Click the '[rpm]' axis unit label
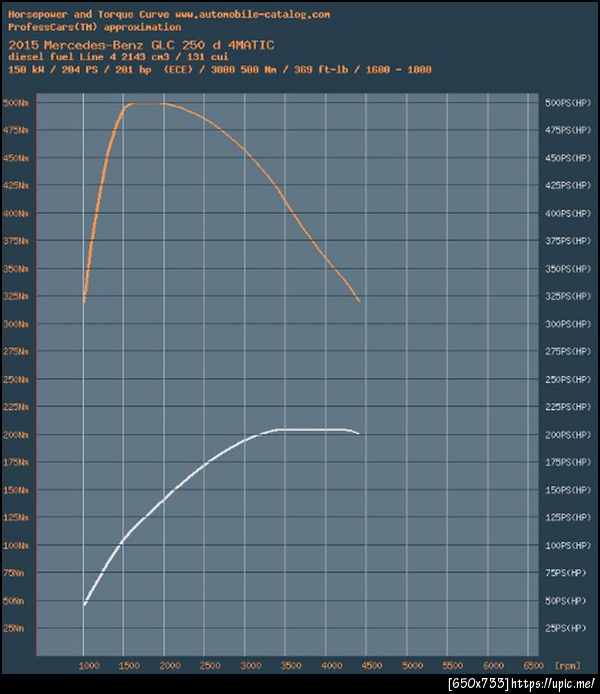The width and height of the screenshot is (600, 694). pos(567,665)
